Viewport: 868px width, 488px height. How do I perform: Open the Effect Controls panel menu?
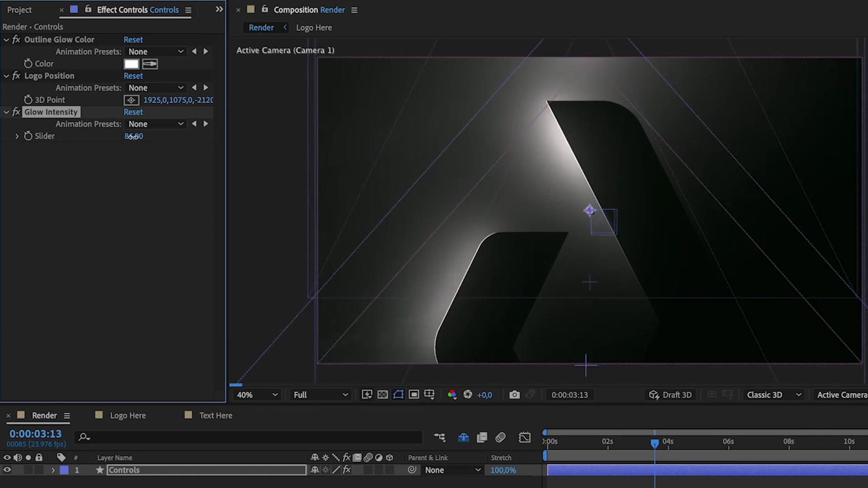(x=188, y=10)
